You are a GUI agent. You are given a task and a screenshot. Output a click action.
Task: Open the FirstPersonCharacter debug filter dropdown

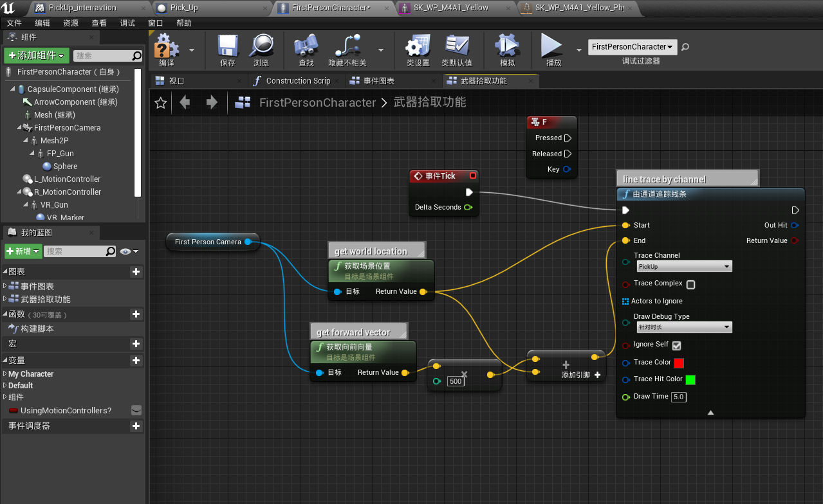pyautogui.click(x=633, y=47)
